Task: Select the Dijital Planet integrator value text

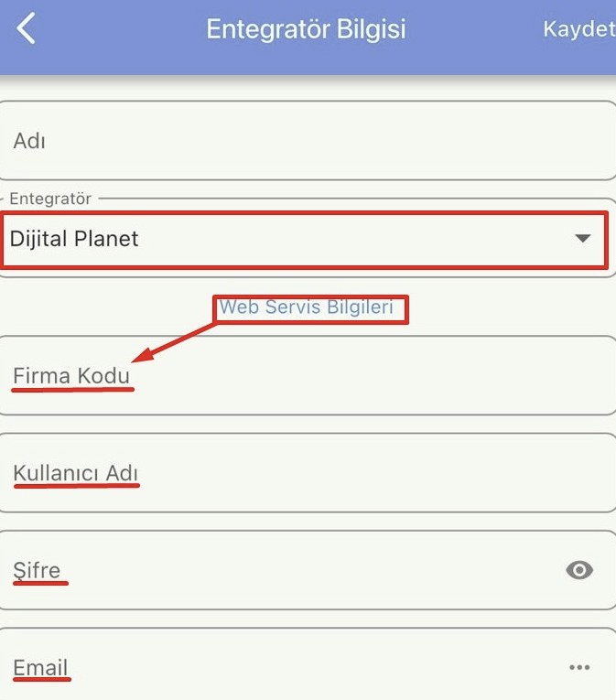Action: [x=74, y=239]
